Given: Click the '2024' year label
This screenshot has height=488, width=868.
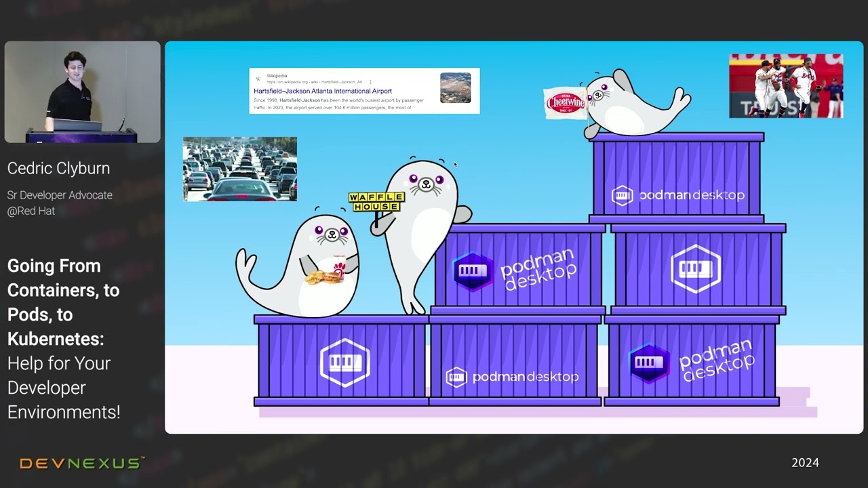Looking at the screenshot, I should pyautogui.click(x=805, y=463).
